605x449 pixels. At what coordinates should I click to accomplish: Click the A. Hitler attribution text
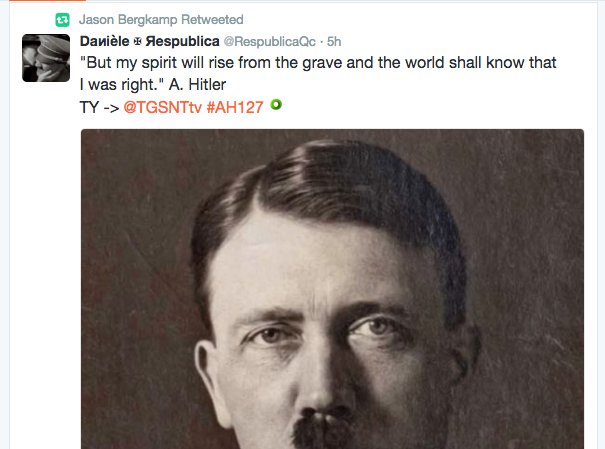197,85
